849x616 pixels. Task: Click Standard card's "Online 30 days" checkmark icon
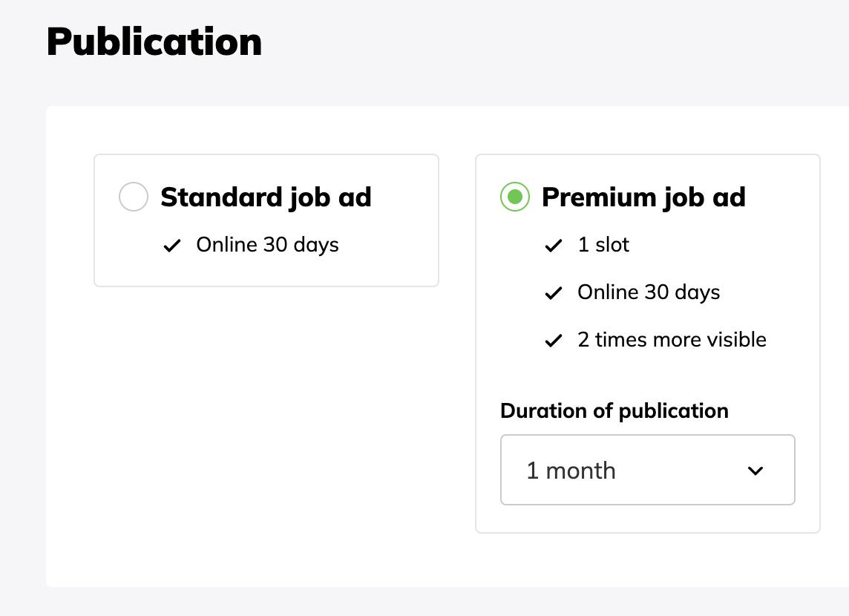172,246
